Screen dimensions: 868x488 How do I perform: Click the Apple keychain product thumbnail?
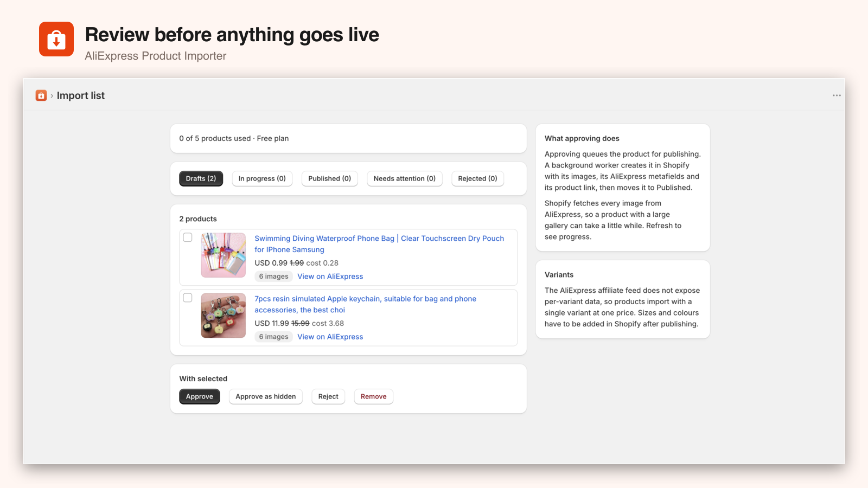tap(224, 316)
